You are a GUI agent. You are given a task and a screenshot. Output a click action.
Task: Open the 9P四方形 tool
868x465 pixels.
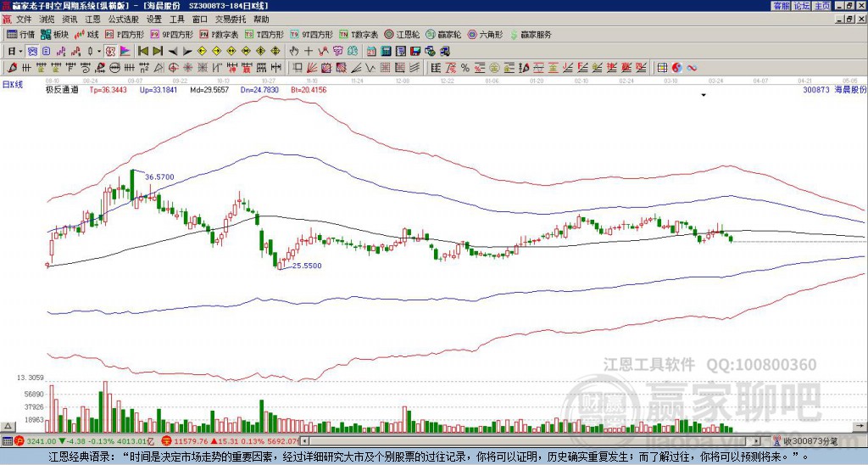coord(172,34)
